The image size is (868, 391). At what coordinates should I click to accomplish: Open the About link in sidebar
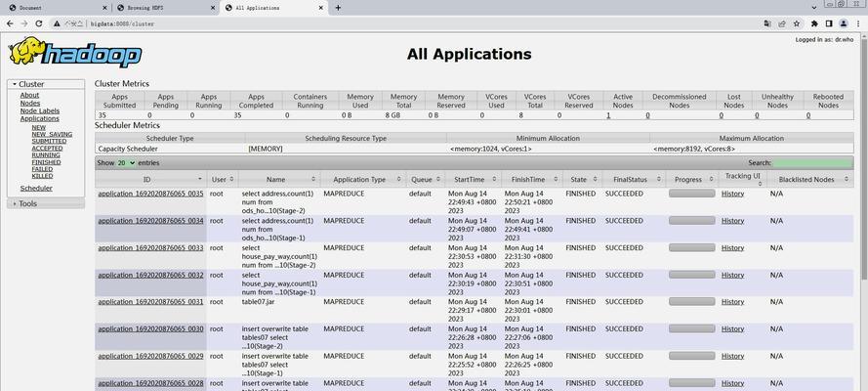(29, 95)
